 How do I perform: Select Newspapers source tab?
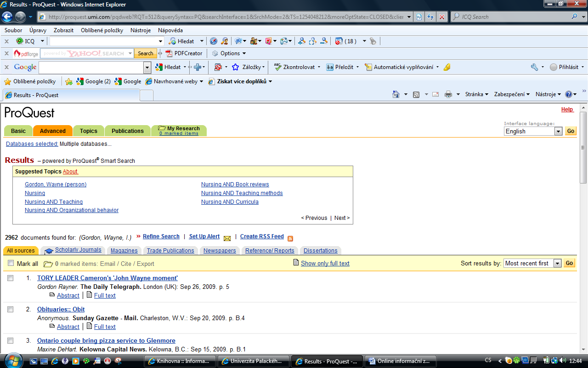click(x=220, y=251)
